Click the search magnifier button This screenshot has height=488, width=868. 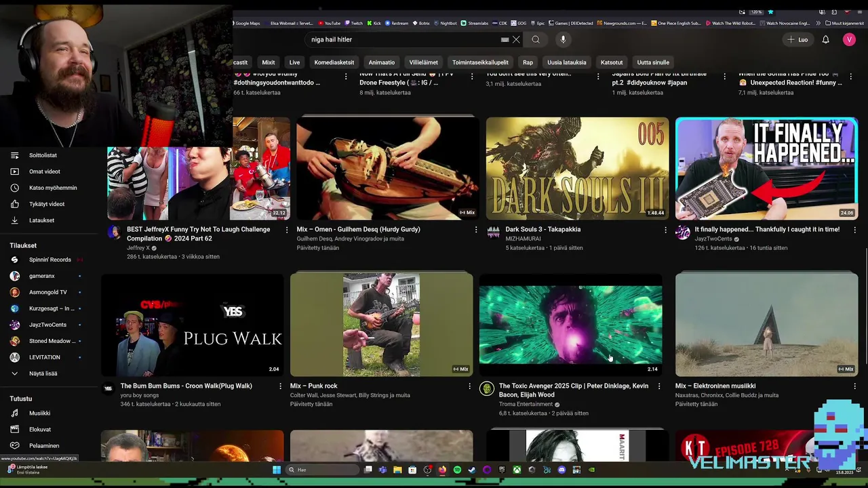[x=536, y=39]
